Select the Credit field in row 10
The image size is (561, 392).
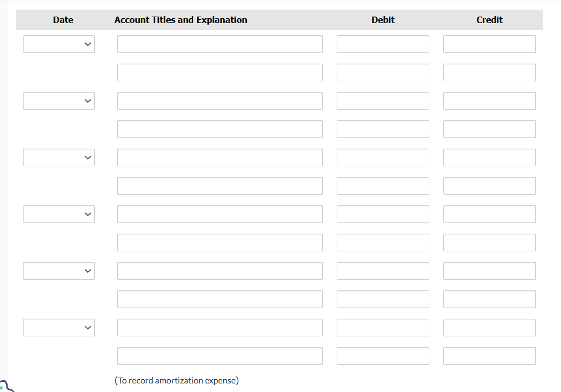[489, 299]
